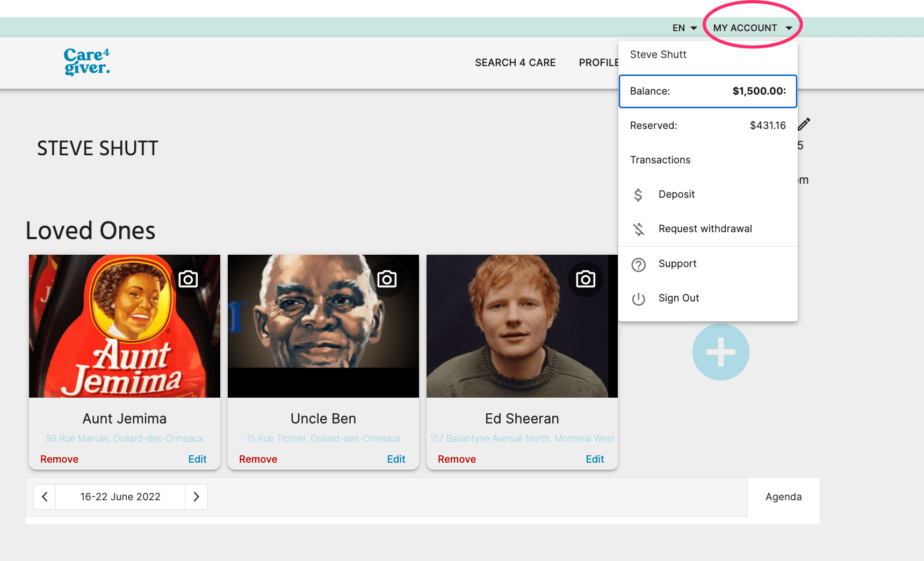Click the Loved Ones heading
Screen dimensions: 924x561
(x=90, y=231)
